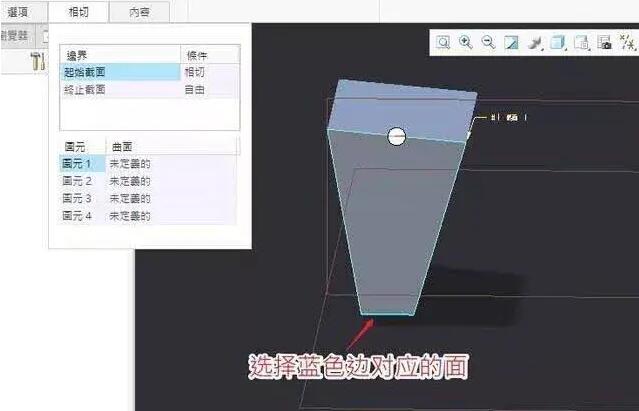Open the 內容 tab
Screen dimensions: 639x411
(x=139, y=11)
